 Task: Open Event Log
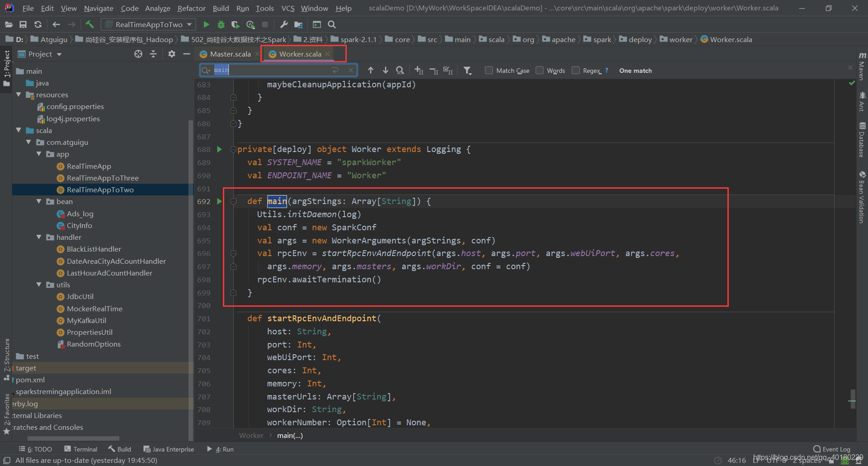coord(832,449)
